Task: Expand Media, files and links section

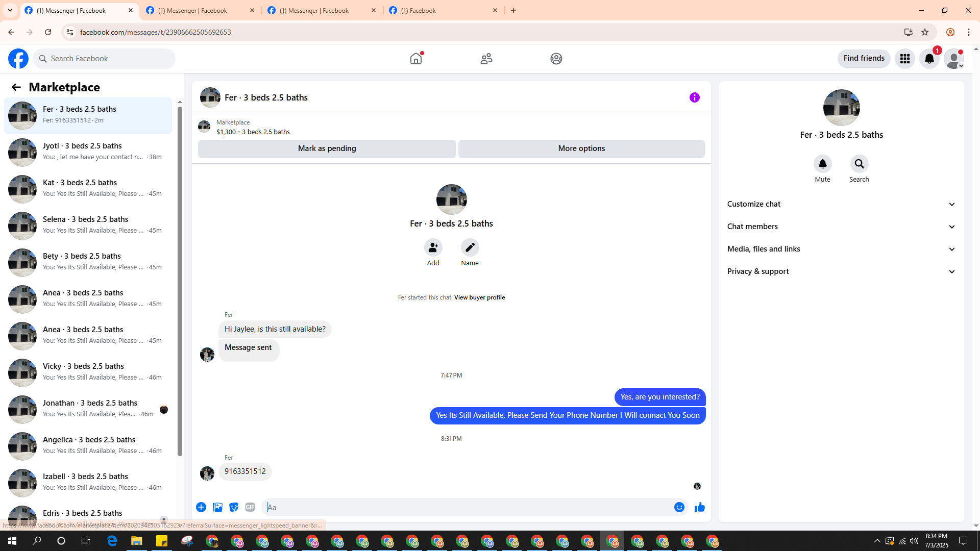Action: (x=841, y=249)
